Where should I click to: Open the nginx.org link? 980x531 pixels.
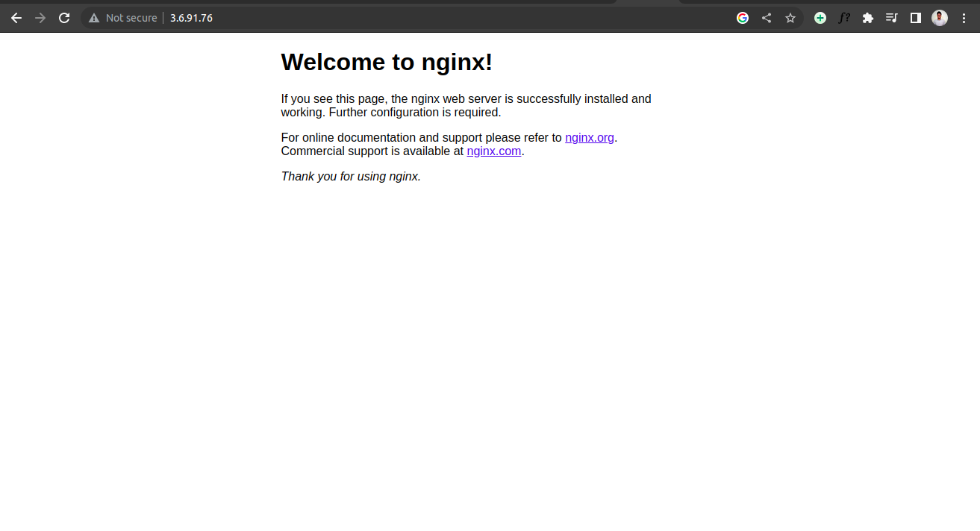590,138
